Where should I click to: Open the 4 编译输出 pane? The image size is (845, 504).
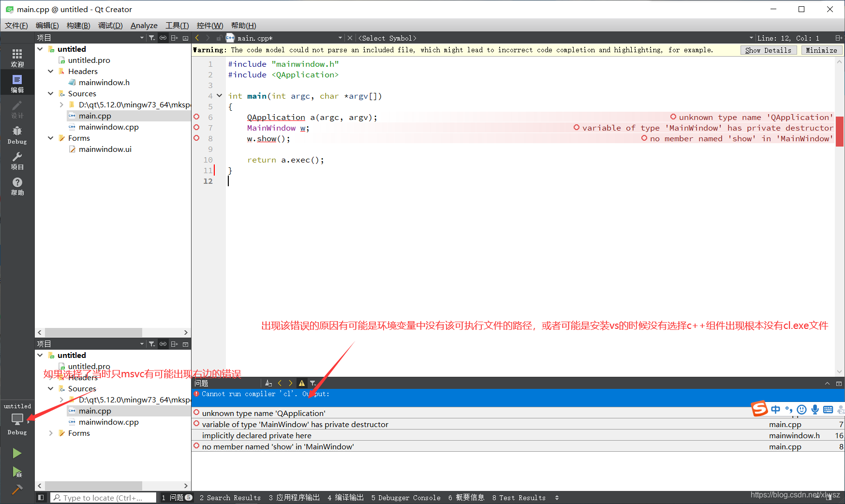pos(345,497)
